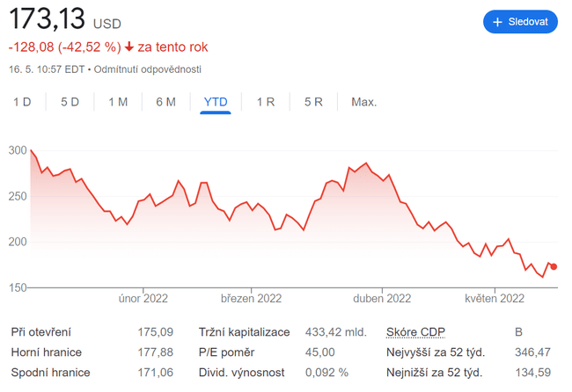Click the red down arrow price indicator
The width and height of the screenshot is (572, 392).
pyautogui.click(x=128, y=47)
